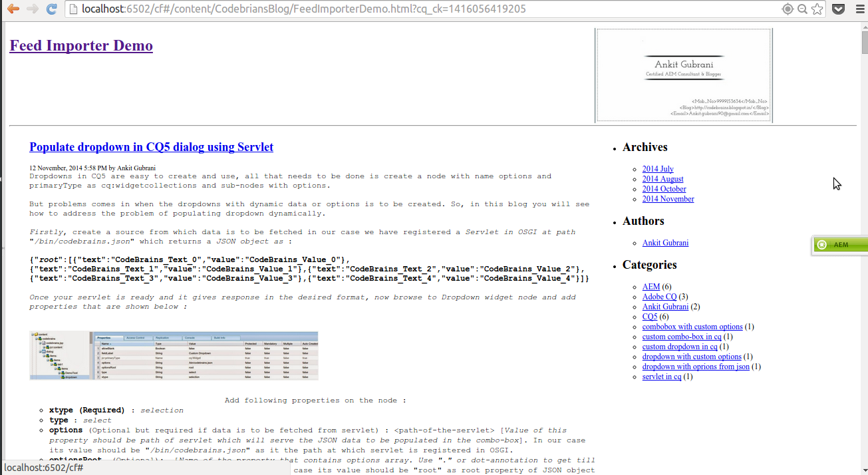The height and width of the screenshot is (475, 868).
Task: Open the Pocket extension icon
Action: coord(839,9)
